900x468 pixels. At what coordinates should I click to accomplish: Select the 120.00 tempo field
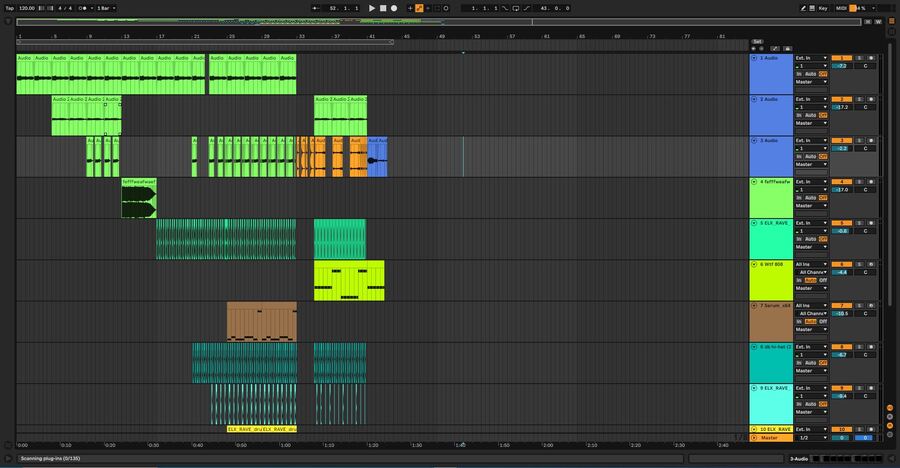click(x=26, y=8)
